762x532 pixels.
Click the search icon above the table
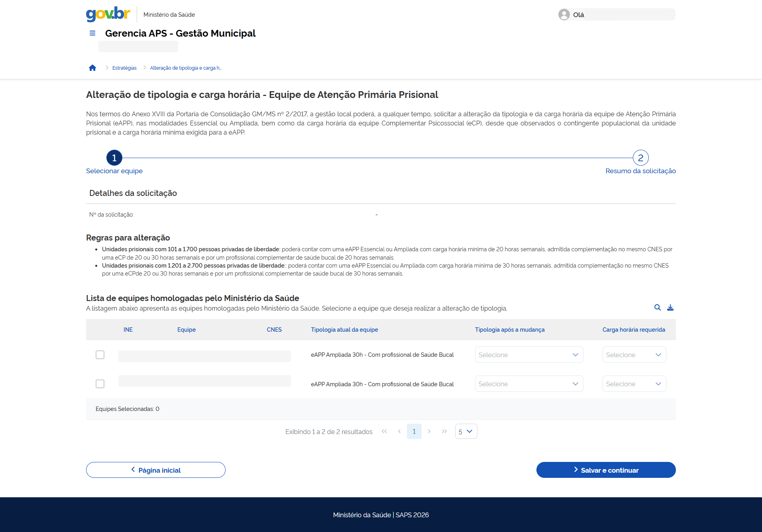click(x=658, y=307)
